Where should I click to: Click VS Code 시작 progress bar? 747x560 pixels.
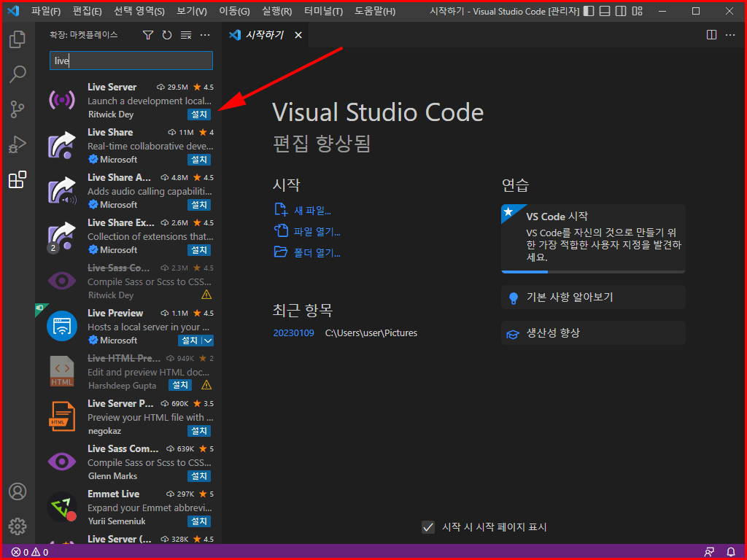[593, 272]
